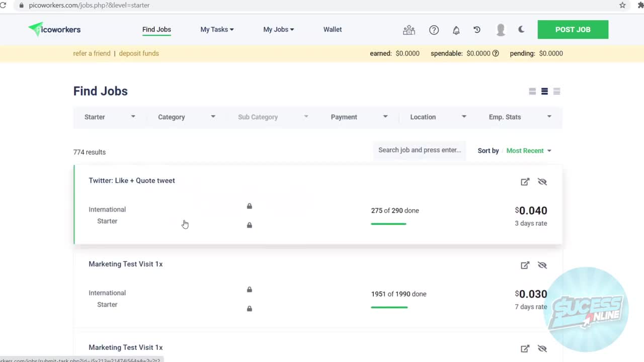Click the pending $0.0000 balance

pos(536,53)
